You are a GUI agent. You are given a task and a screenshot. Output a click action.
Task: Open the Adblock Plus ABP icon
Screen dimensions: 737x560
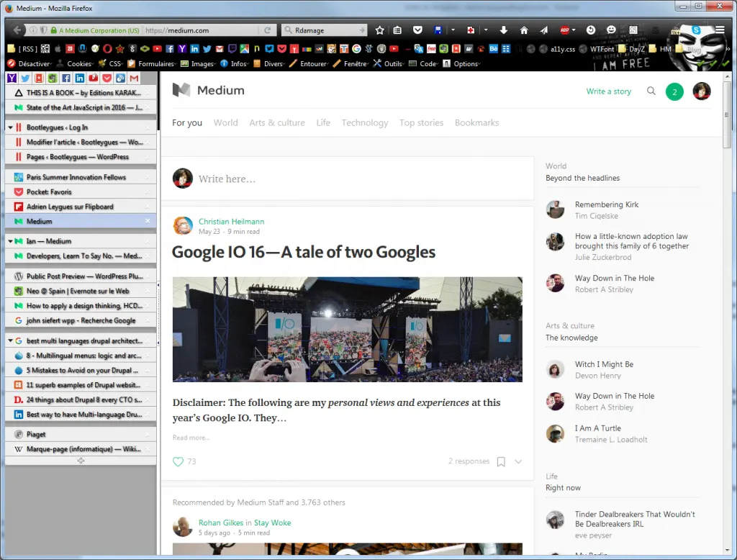pyautogui.click(x=564, y=30)
